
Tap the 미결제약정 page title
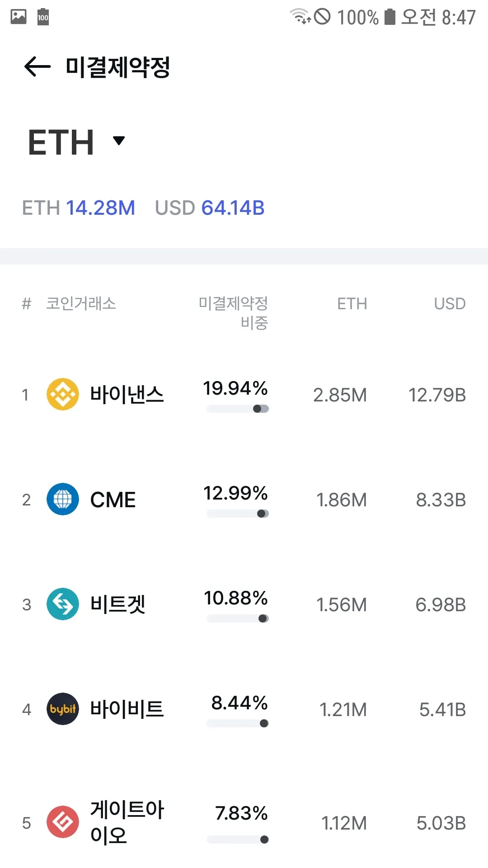pos(117,67)
